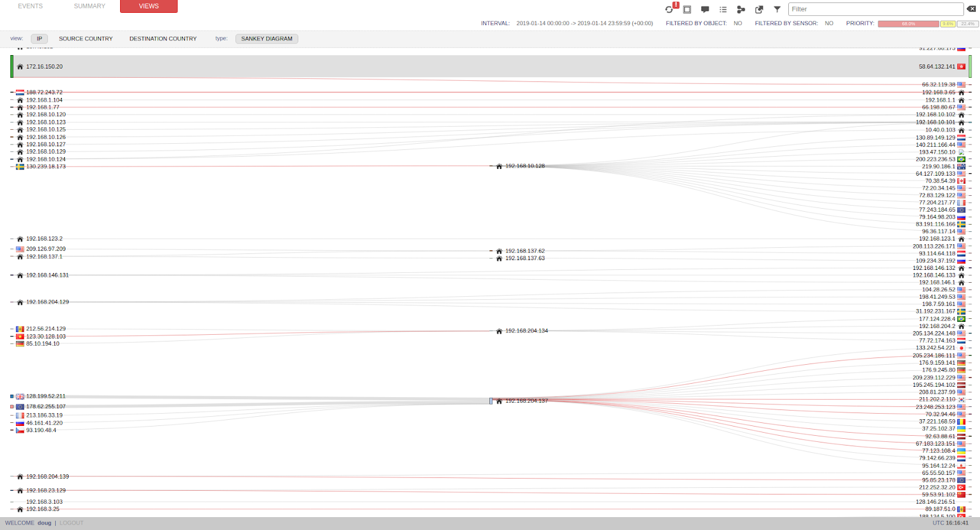Click the flag beside 70.38.54.39
The image size is (980, 530).
[x=962, y=181]
